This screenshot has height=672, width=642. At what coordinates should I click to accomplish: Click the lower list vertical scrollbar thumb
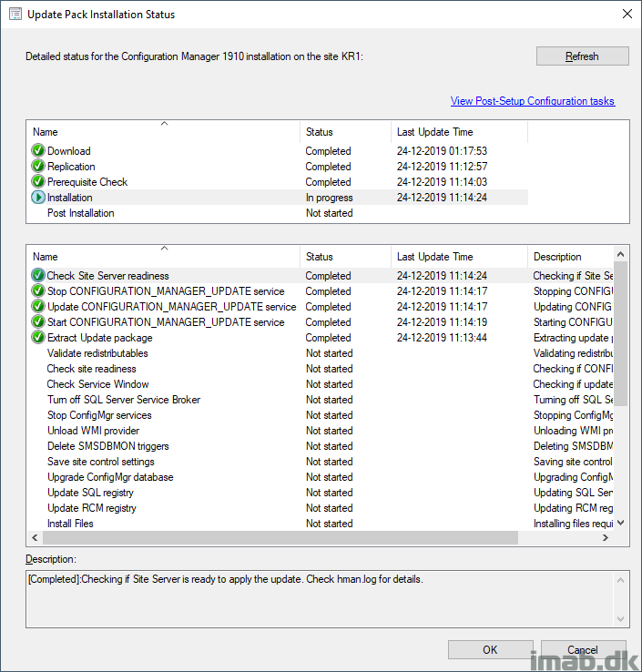pyautogui.click(x=620, y=333)
